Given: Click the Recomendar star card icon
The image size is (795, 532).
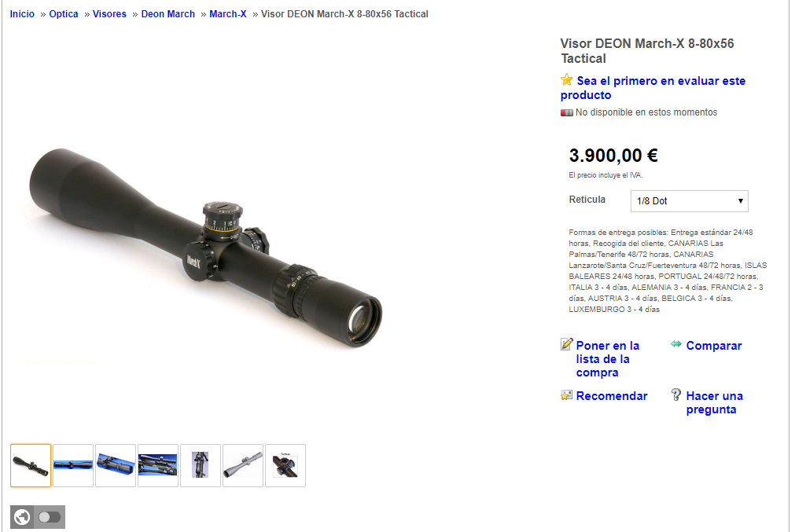Looking at the screenshot, I should click(x=566, y=395).
